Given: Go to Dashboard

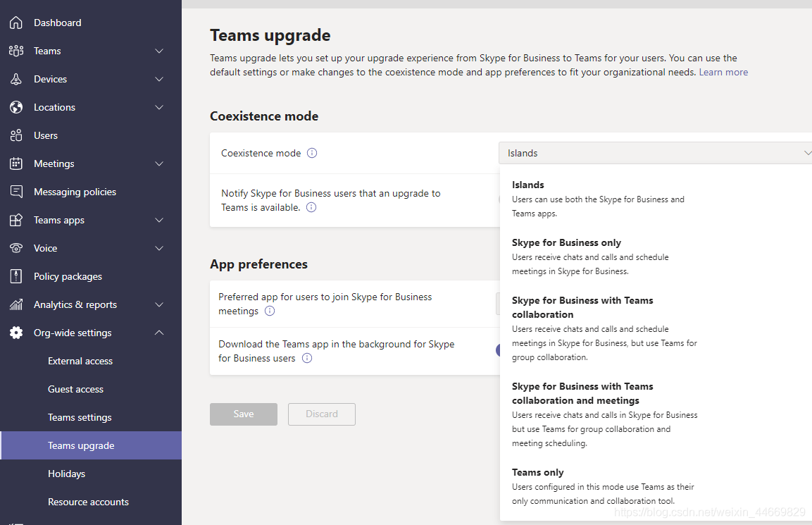Looking at the screenshot, I should coord(58,23).
